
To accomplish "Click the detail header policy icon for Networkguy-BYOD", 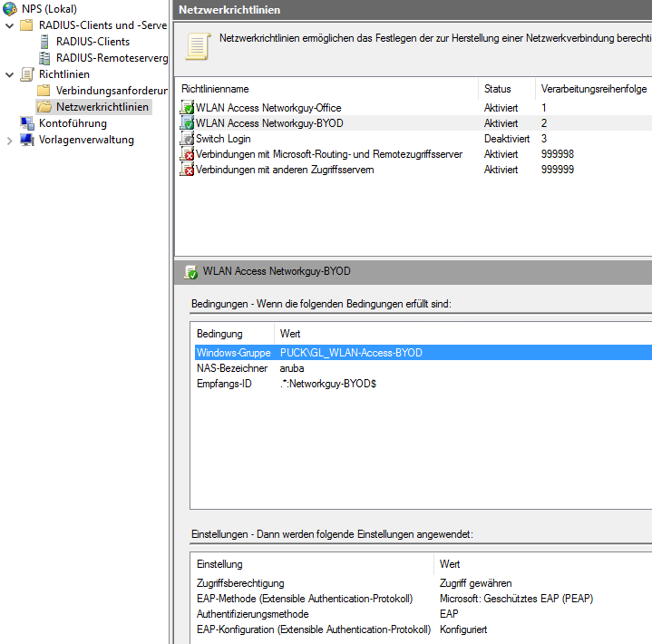I will pyautogui.click(x=190, y=272).
